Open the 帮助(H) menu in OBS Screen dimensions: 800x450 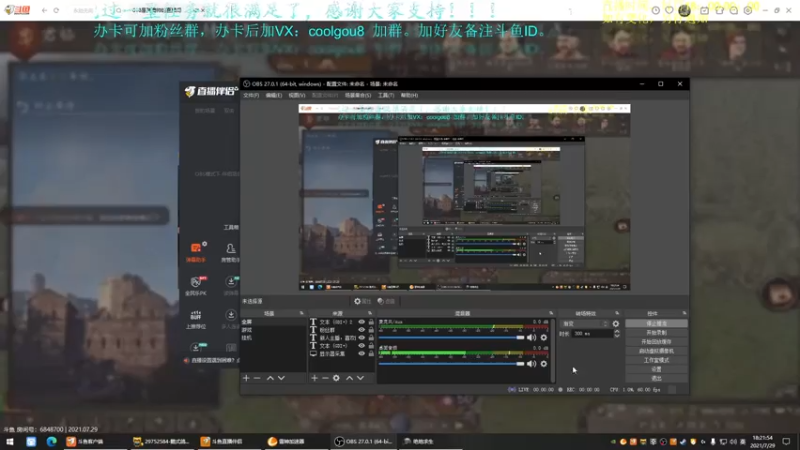click(x=409, y=95)
